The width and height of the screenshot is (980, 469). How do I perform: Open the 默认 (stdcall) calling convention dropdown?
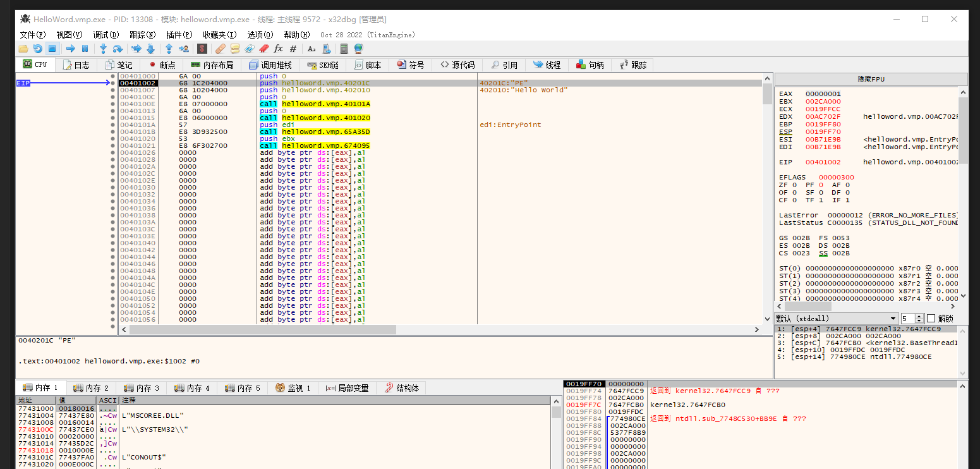[837, 319]
